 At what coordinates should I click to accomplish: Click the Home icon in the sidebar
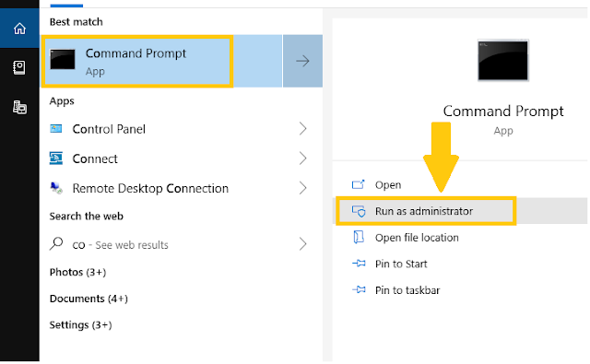click(19, 29)
